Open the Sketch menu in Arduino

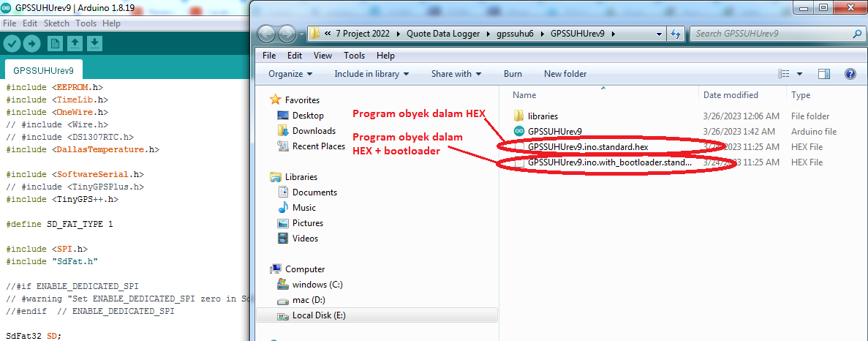(56, 23)
